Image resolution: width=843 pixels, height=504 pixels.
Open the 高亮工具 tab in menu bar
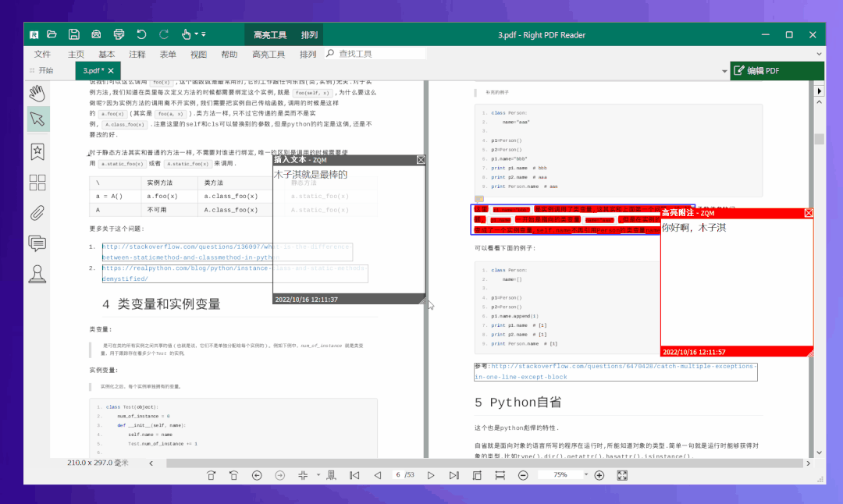pos(269,55)
